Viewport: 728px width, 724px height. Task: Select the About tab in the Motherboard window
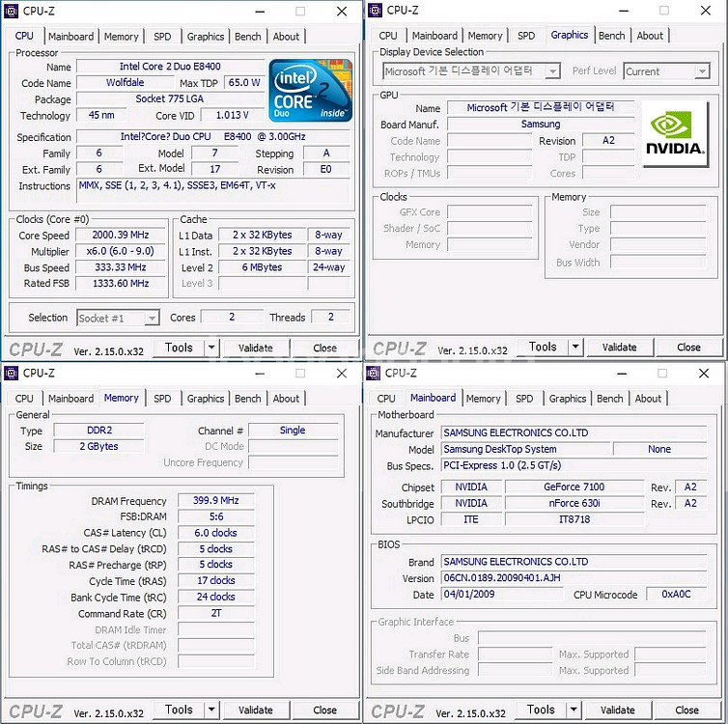(648, 398)
